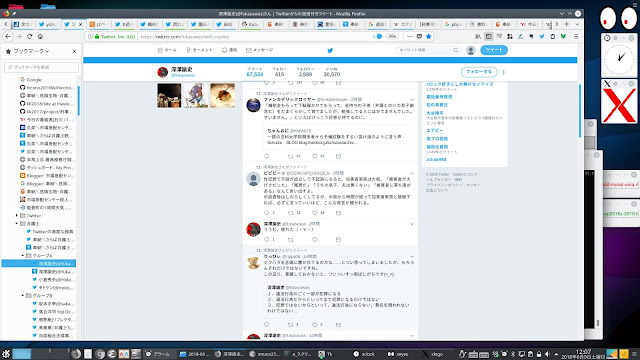Open the list all tabs dropdown
Viewport: 640px width, 360px height.
tap(577, 24)
